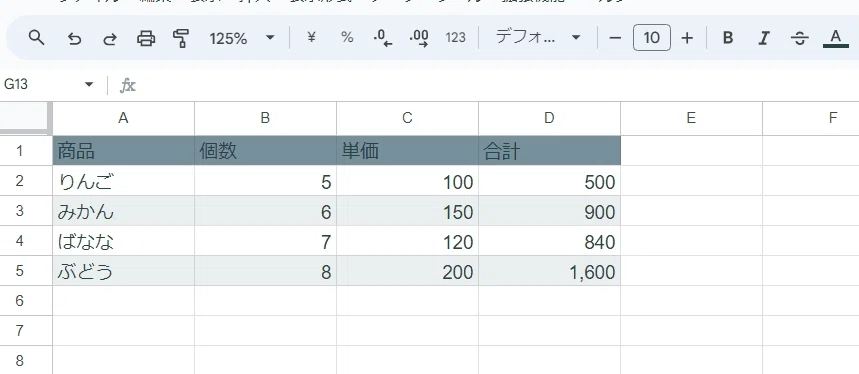Decrease font size with minus button
The height and width of the screenshot is (374, 859).
point(615,38)
